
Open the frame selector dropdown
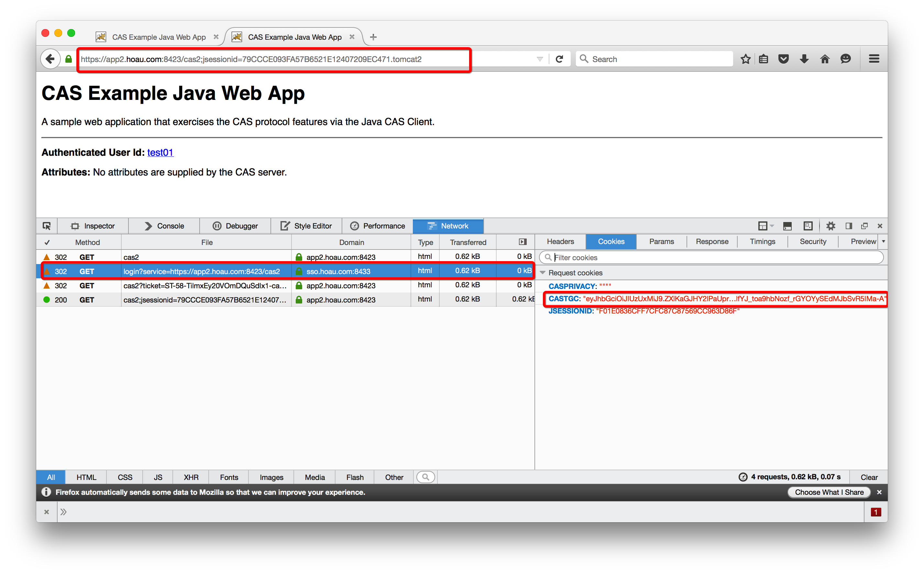pos(765,226)
